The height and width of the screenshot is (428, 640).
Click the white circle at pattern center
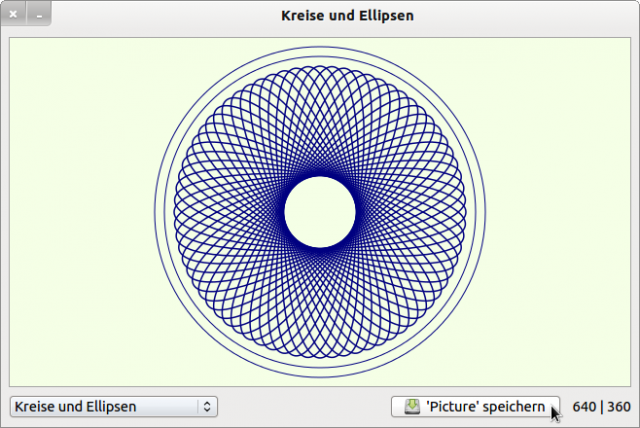[x=320, y=212]
